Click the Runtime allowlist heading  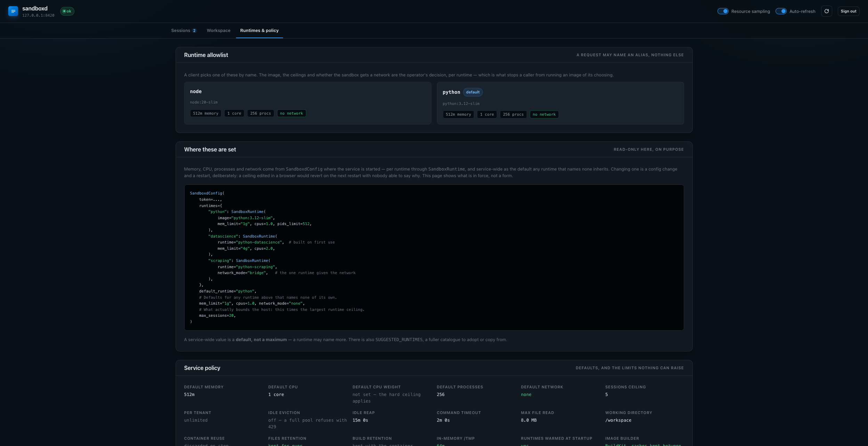pyautogui.click(x=206, y=55)
